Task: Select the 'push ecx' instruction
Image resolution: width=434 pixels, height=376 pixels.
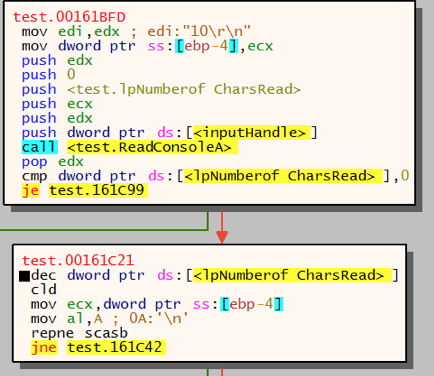Action: [57, 104]
